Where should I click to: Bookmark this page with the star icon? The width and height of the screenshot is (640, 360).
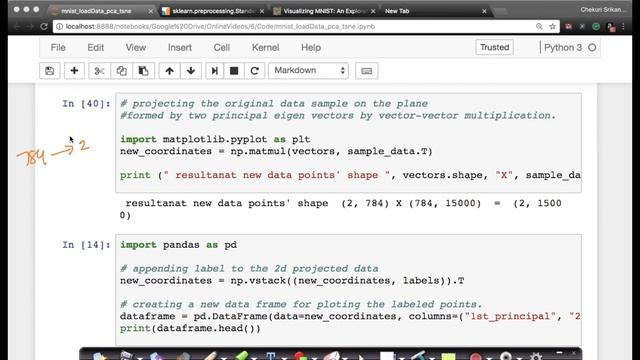click(553, 27)
